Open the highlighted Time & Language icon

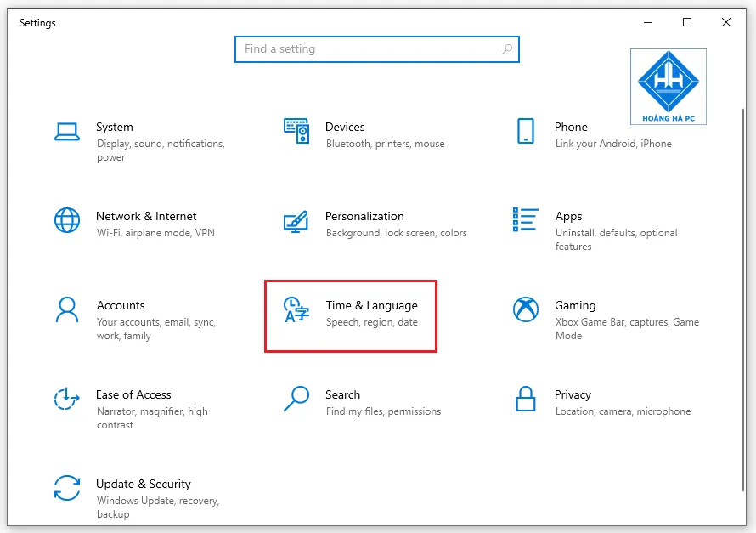(296, 311)
